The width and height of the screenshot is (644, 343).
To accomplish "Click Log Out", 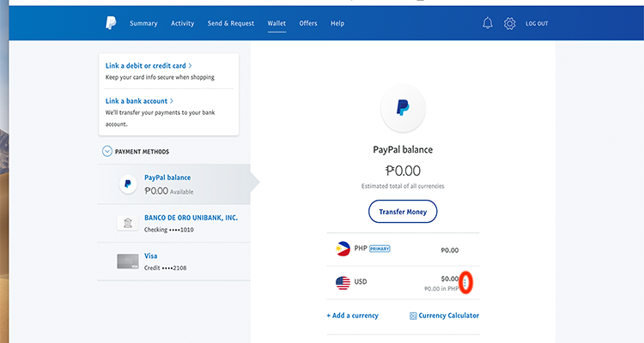I will [537, 23].
